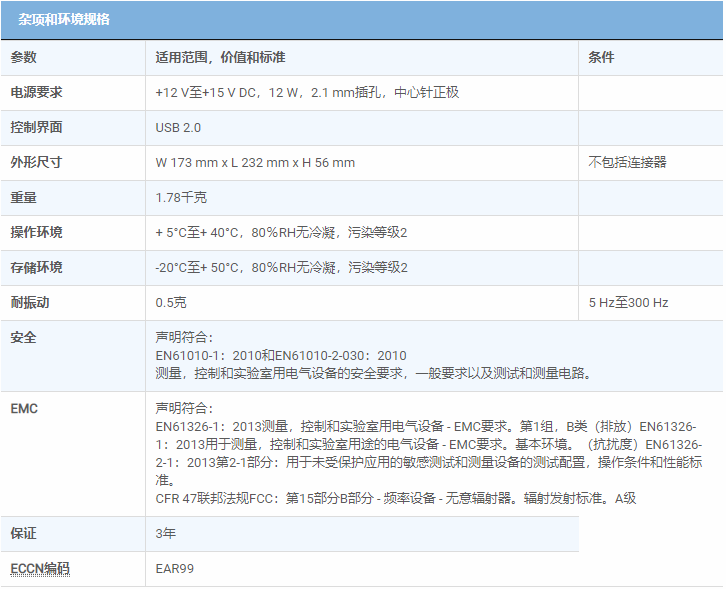Select the 不包括连接器 condition text
The width and height of the screenshot is (726, 589).
pos(628,163)
